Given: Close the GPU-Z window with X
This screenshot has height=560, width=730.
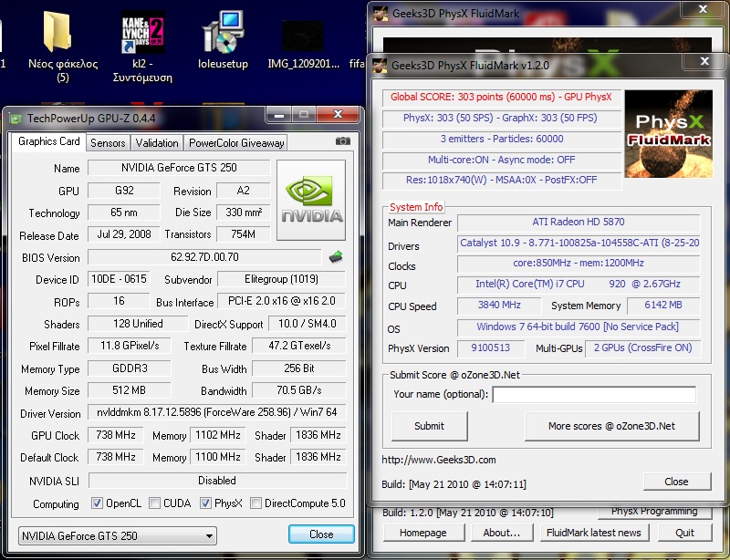Looking at the screenshot, I should (338, 115).
